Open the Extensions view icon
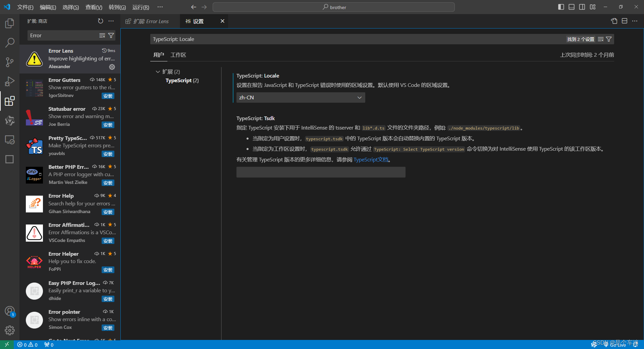The image size is (644, 349). (x=10, y=101)
